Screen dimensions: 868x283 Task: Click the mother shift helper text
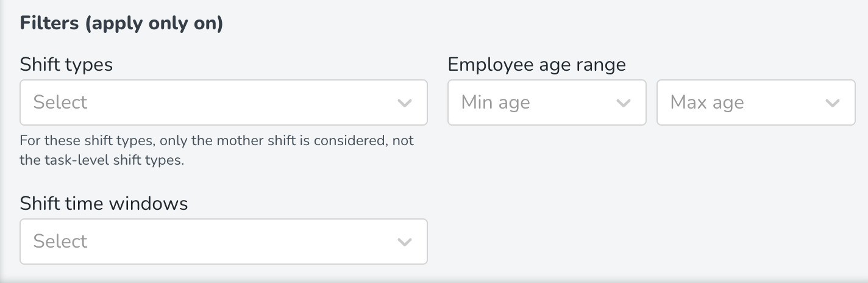[216, 141]
